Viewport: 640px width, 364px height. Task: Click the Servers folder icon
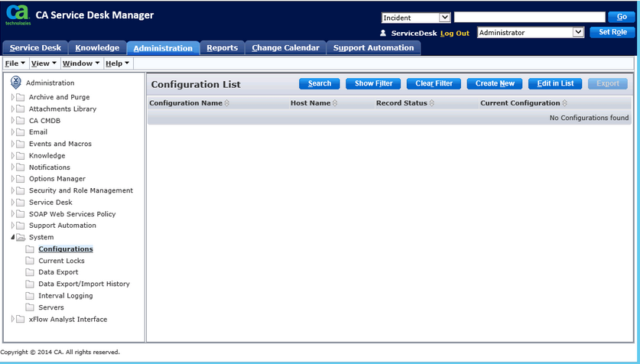pos(30,307)
